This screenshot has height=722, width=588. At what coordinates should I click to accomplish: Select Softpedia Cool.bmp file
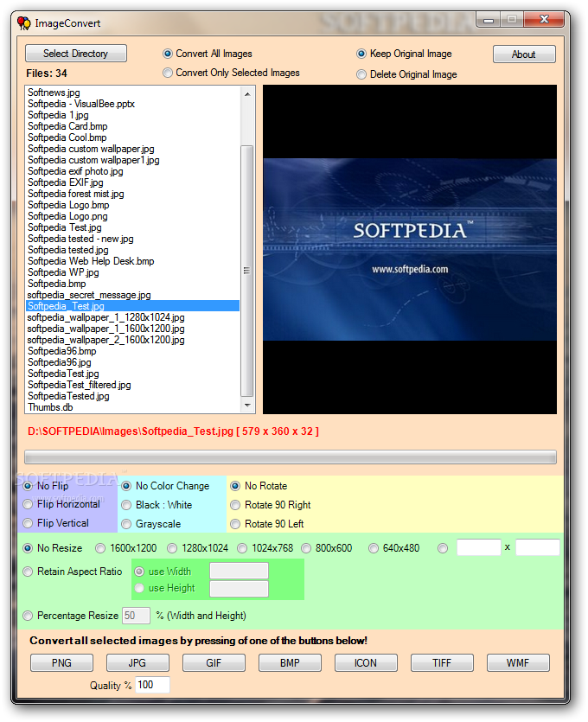click(x=133, y=137)
